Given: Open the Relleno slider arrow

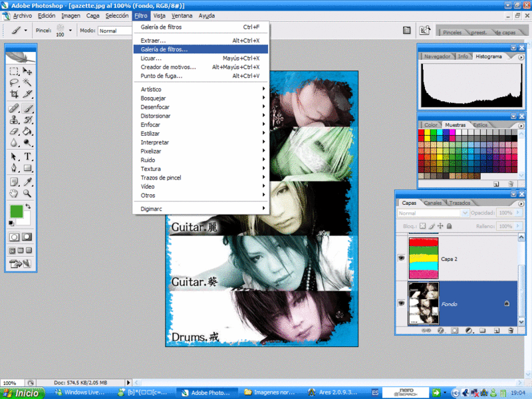Looking at the screenshot, I should pos(518,226).
